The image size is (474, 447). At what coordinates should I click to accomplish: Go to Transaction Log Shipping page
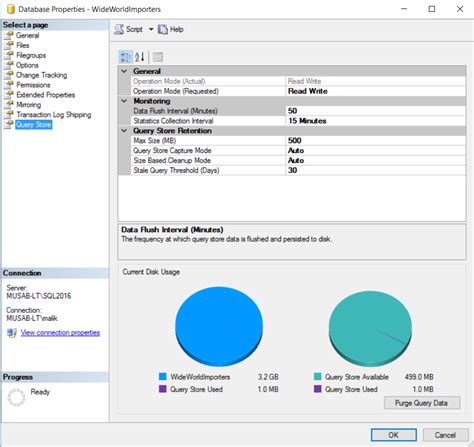pos(54,115)
